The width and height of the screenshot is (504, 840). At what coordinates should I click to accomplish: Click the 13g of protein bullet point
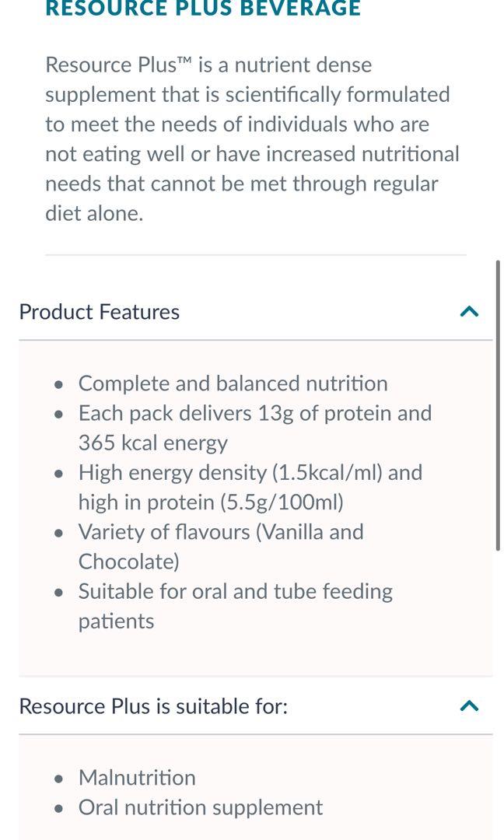(254, 413)
